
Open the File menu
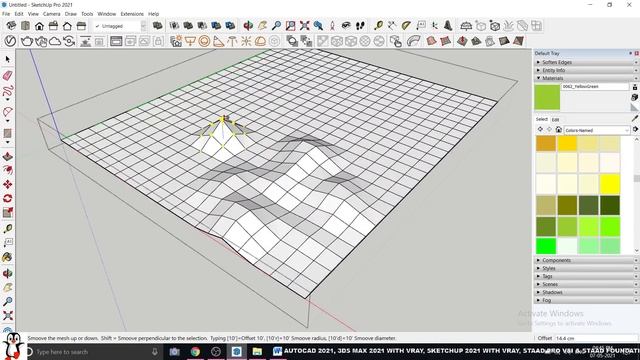6,14
